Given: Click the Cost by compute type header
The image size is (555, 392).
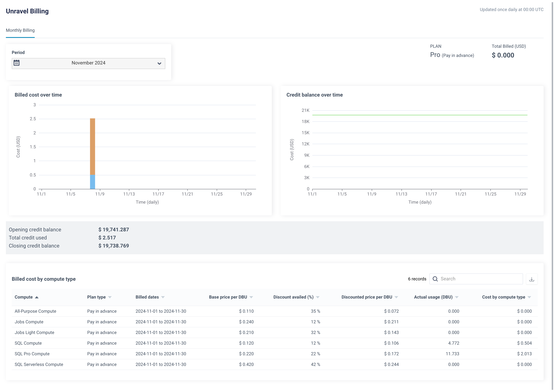Looking at the screenshot, I should [x=504, y=297].
